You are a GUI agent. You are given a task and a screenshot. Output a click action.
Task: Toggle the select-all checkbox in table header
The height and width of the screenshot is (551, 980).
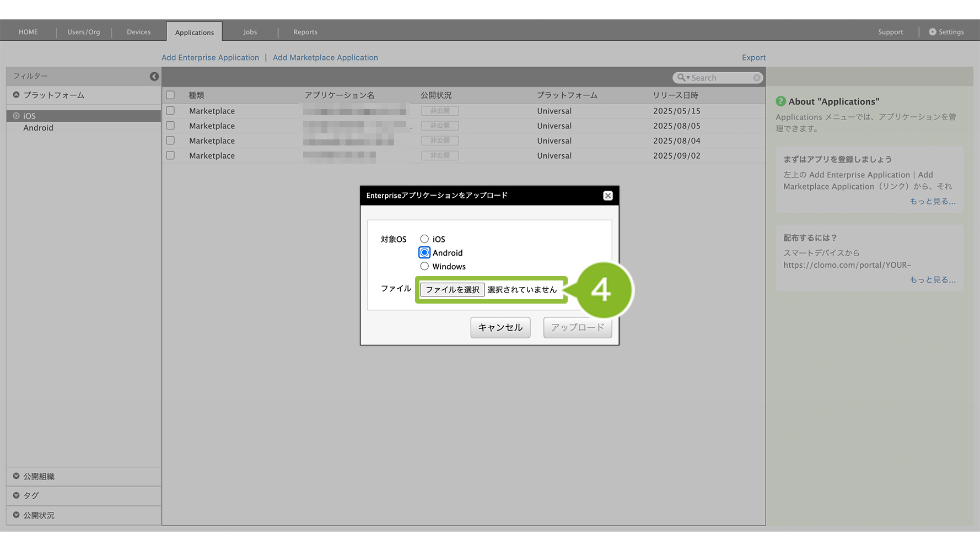pos(170,95)
